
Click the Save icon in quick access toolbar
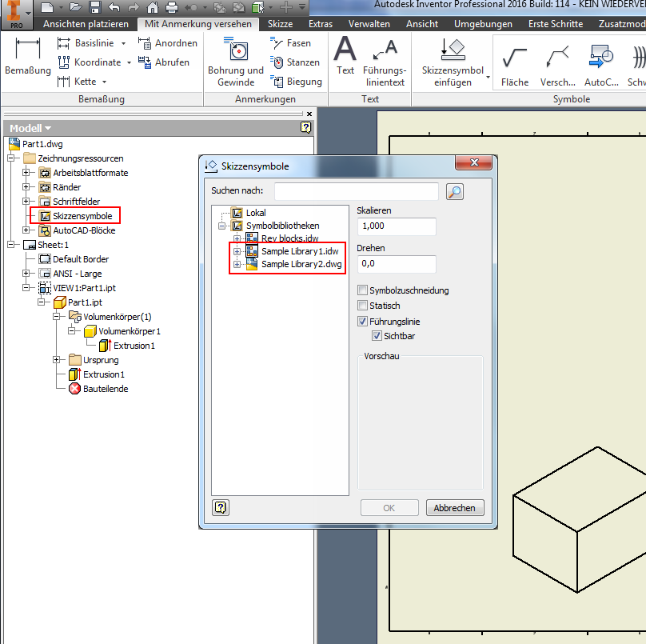95,7
